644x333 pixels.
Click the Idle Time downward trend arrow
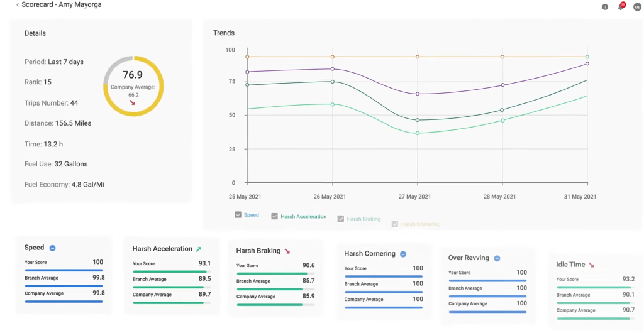[x=591, y=265]
